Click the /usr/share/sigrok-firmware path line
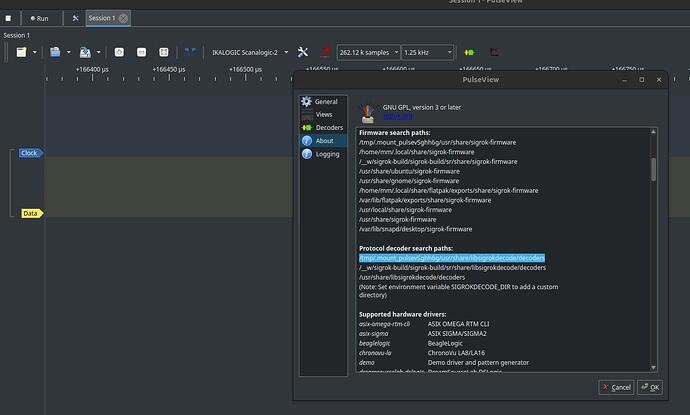 point(397,219)
